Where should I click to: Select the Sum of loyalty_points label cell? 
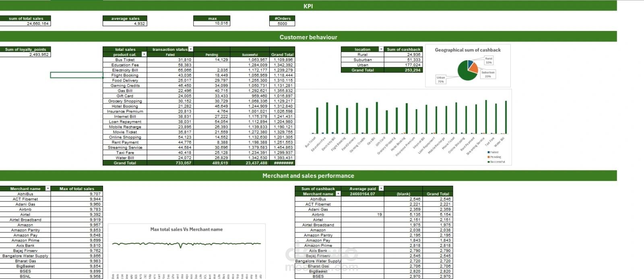(x=25, y=49)
